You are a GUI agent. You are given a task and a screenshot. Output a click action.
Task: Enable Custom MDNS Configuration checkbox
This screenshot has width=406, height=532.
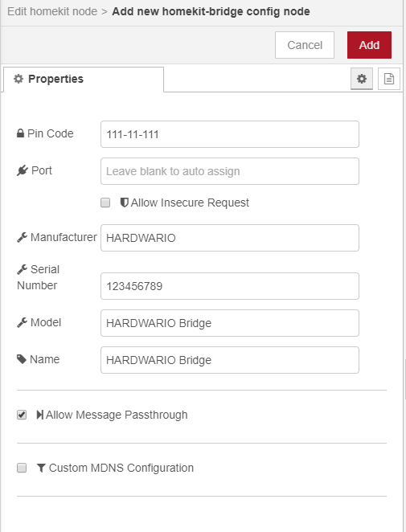(22, 468)
